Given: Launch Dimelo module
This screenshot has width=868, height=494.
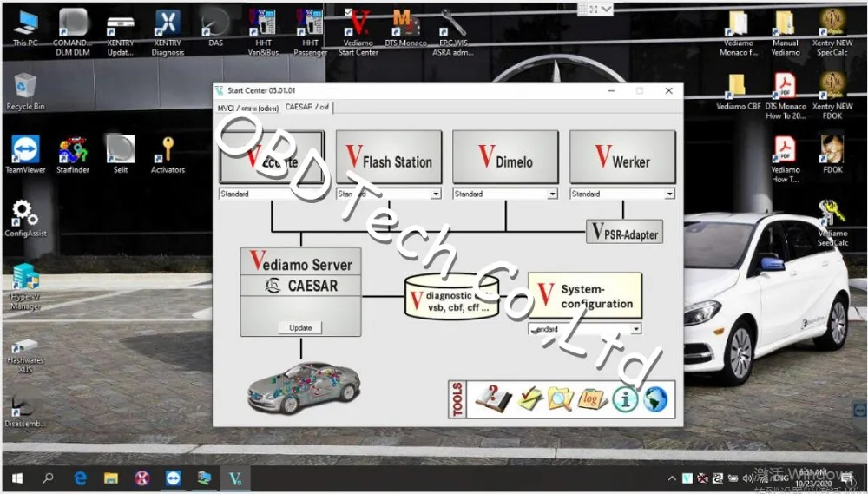Looking at the screenshot, I should point(505,157).
